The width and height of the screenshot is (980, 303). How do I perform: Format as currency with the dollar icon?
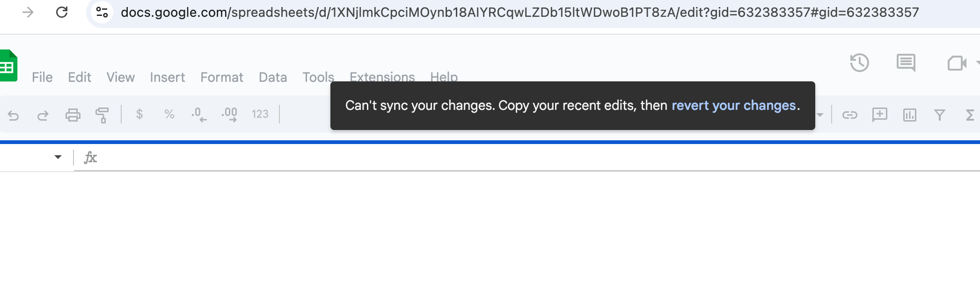[x=139, y=115]
